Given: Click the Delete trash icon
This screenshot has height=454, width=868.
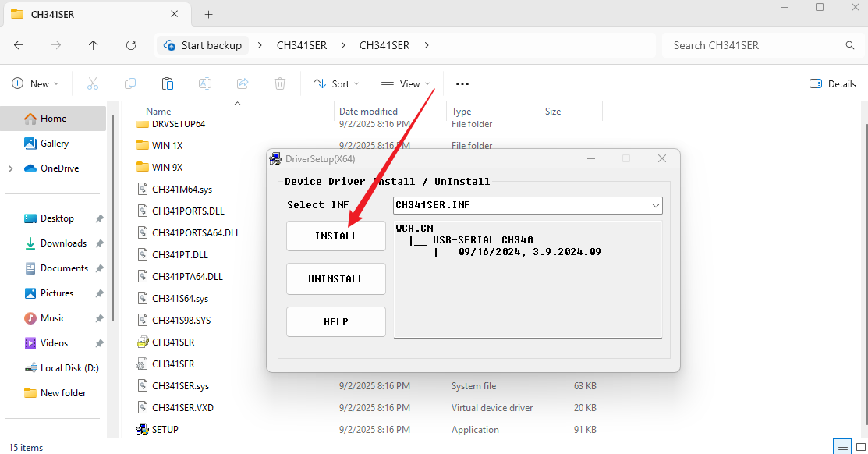Looking at the screenshot, I should tap(279, 83).
